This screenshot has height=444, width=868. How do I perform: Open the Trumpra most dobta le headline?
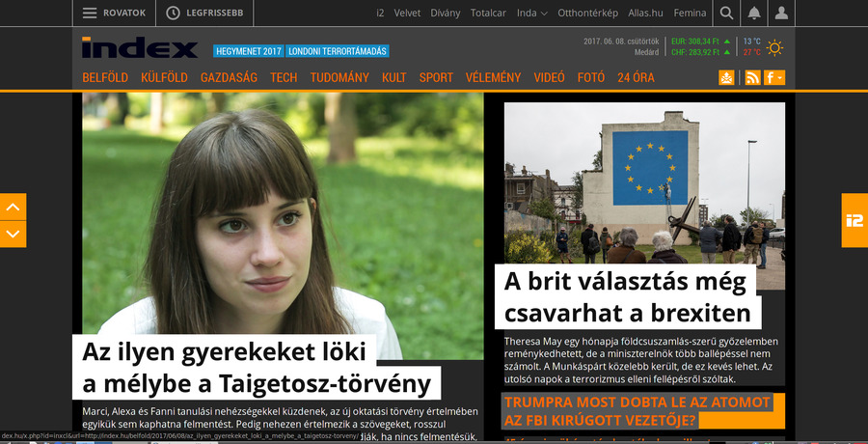637,411
